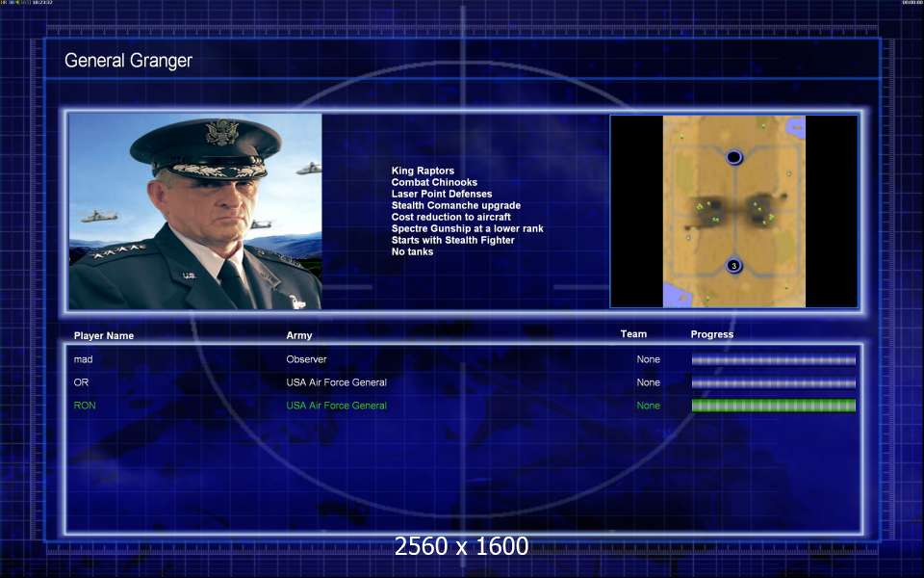
Task: Click the Team column header
Action: click(633, 334)
